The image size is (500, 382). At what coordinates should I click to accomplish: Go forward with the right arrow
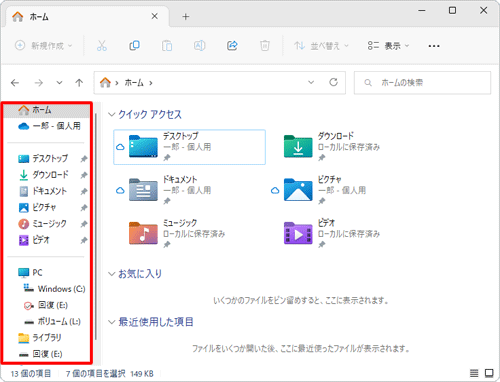[x=39, y=82]
